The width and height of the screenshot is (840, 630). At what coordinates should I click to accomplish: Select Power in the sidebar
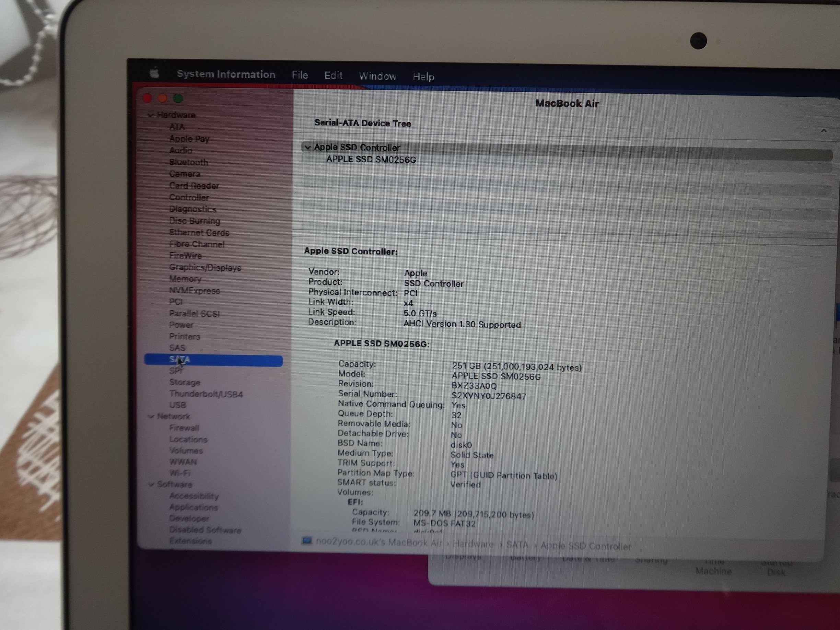181,325
